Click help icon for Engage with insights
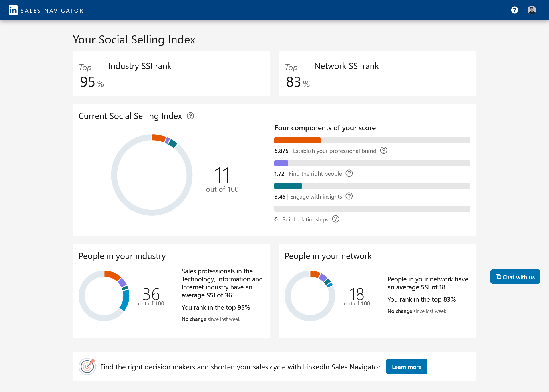 pos(349,196)
